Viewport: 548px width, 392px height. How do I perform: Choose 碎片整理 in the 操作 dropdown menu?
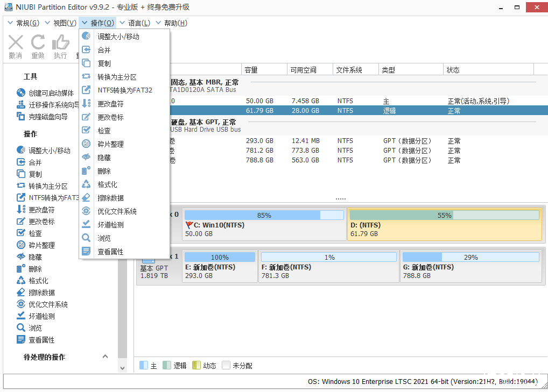tap(124, 144)
